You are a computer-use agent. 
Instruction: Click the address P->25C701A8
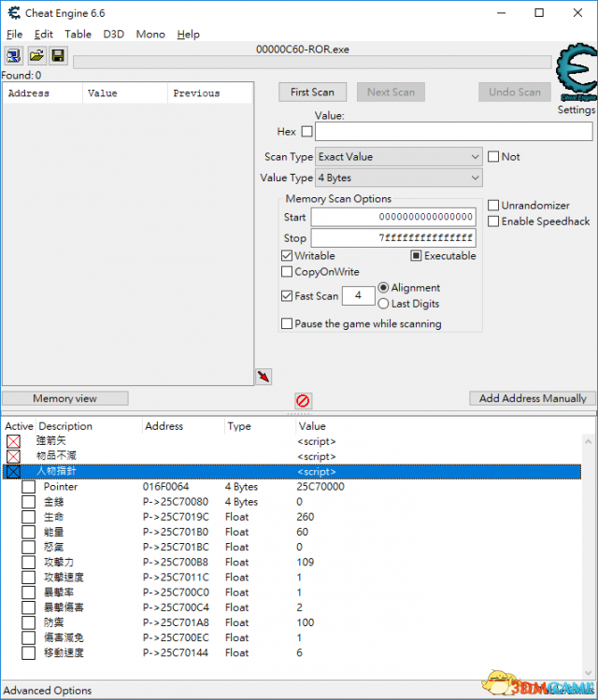pyautogui.click(x=176, y=622)
